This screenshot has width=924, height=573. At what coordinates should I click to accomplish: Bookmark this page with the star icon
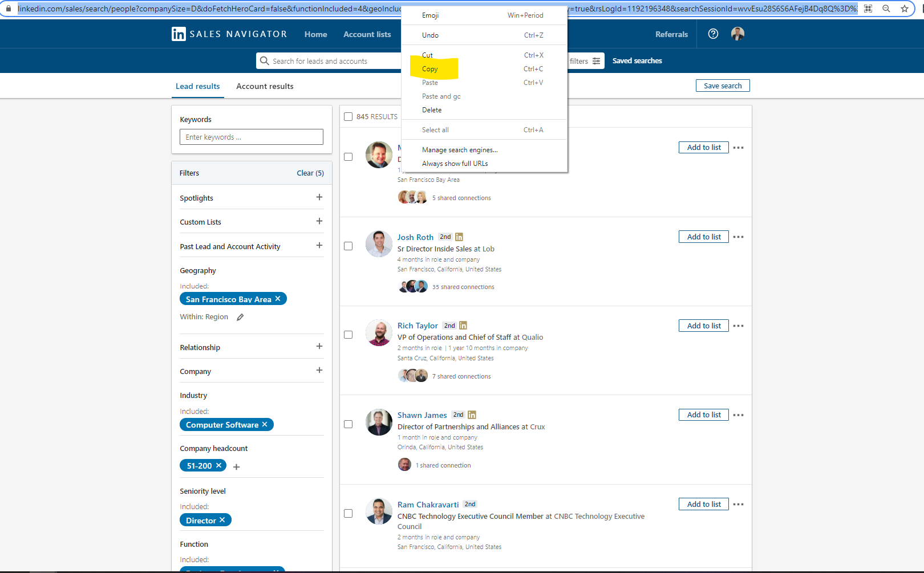pos(904,9)
